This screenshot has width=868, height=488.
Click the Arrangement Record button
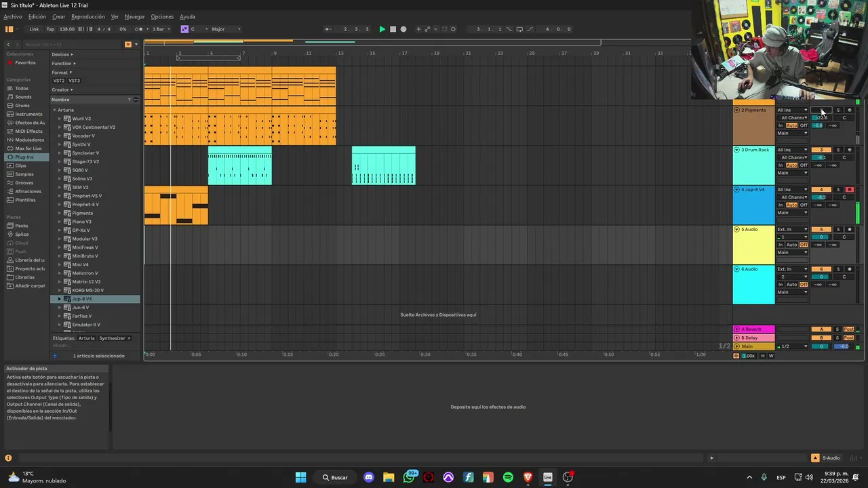[x=403, y=29]
